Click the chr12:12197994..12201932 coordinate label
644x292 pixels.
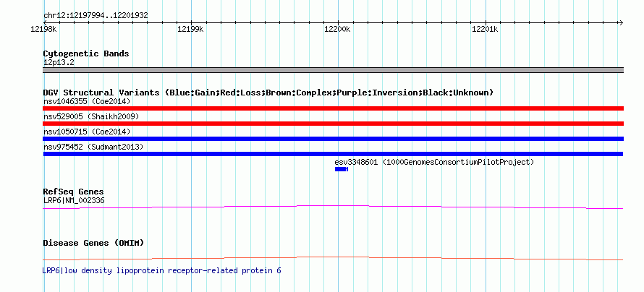96,16
